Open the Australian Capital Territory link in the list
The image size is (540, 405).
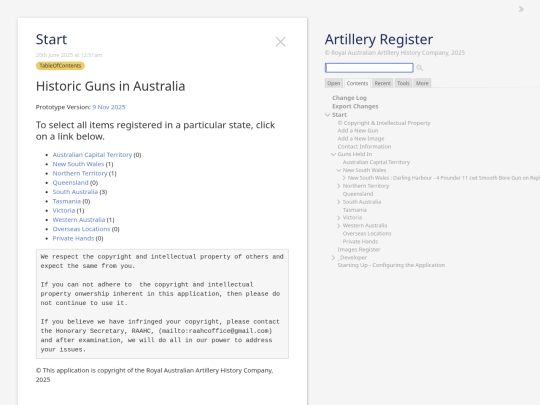point(92,155)
